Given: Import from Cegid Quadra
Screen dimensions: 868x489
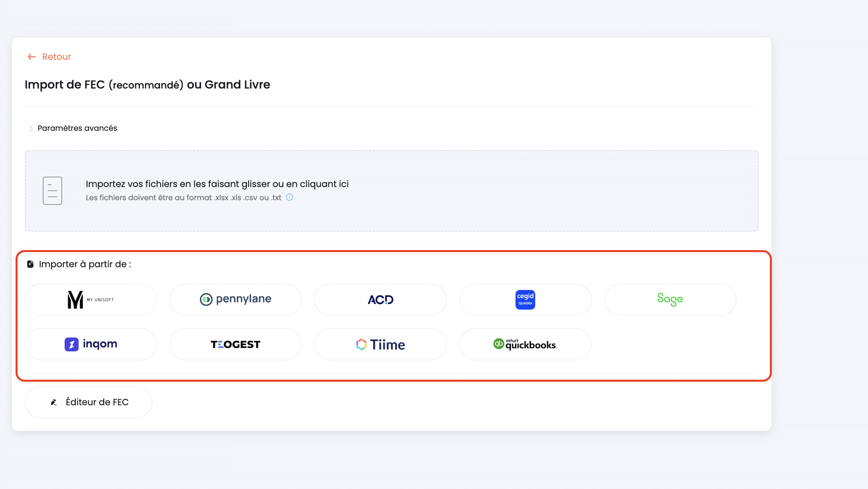Looking at the screenshot, I should pos(525,300).
